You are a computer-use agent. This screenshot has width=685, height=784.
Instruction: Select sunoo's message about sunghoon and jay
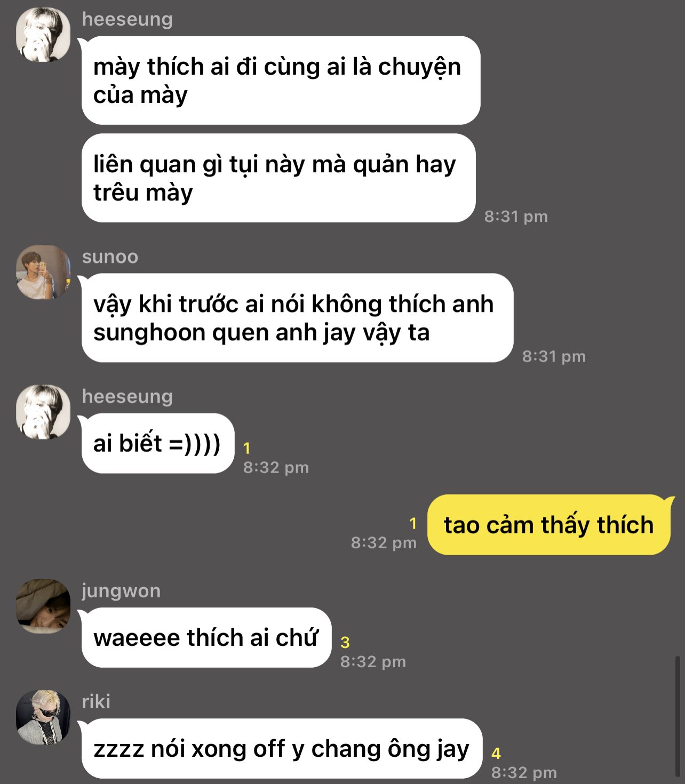click(x=297, y=318)
